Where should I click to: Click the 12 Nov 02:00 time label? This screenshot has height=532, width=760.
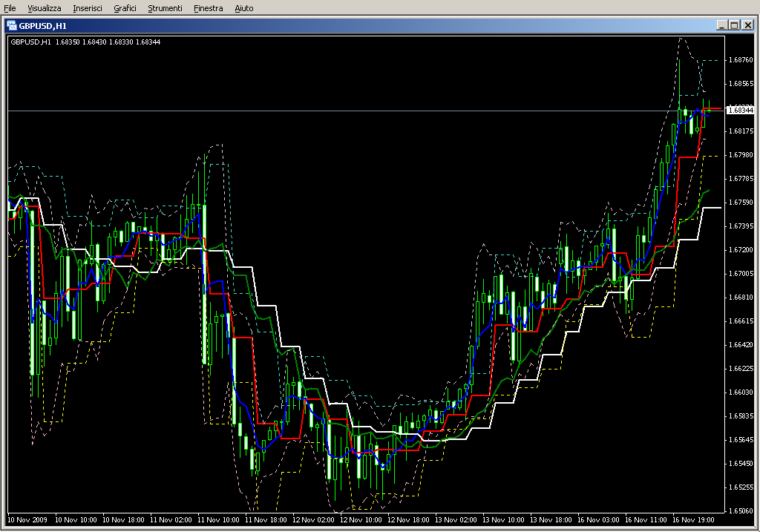(x=313, y=520)
